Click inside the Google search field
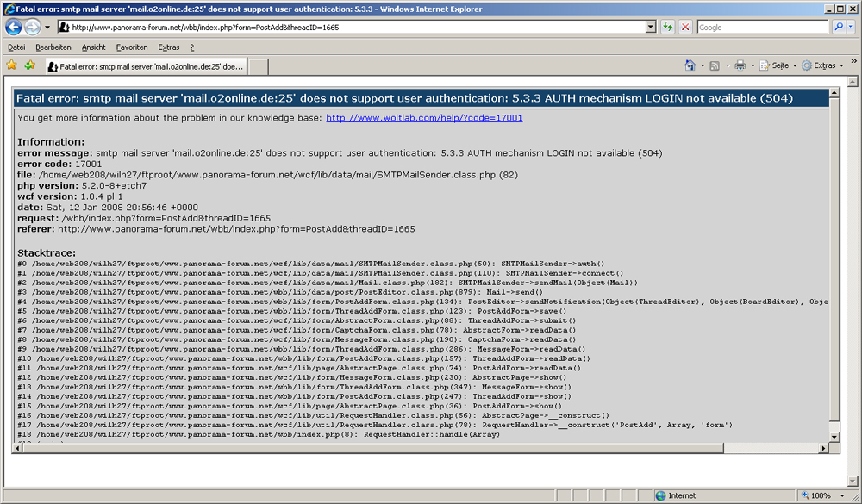The width and height of the screenshot is (862, 504). click(763, 28)
